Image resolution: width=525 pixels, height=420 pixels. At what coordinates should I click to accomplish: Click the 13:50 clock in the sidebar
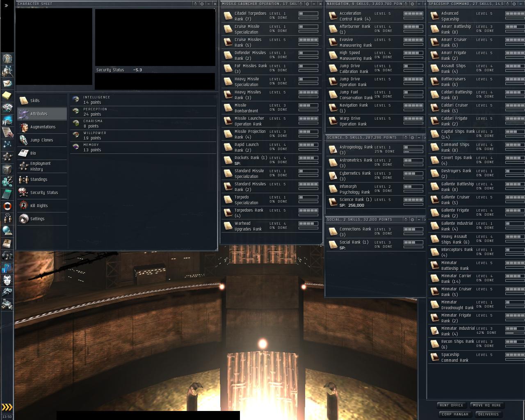pos(7,416)
